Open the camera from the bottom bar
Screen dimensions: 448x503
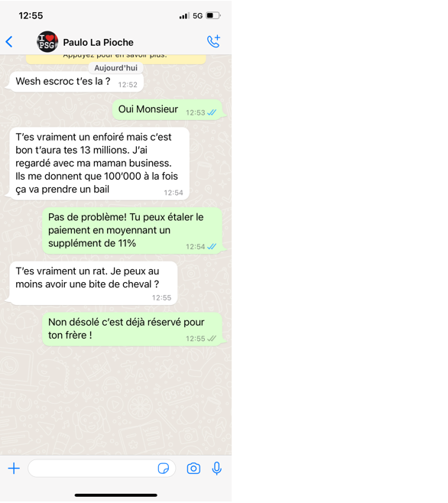point(193,469)
